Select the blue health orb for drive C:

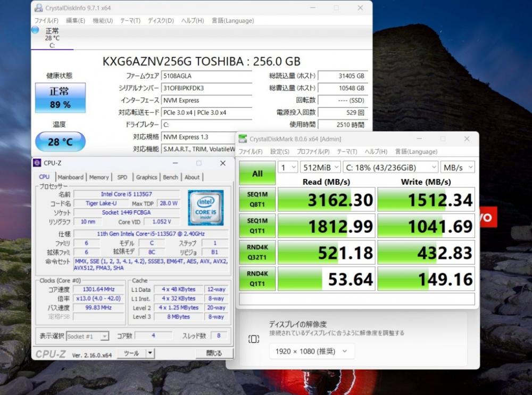[35, 30]
